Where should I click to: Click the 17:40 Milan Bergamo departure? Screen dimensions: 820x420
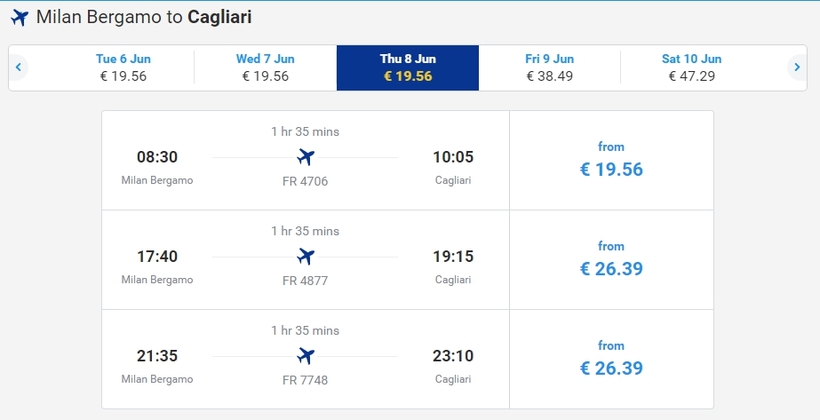click(157, 257)
